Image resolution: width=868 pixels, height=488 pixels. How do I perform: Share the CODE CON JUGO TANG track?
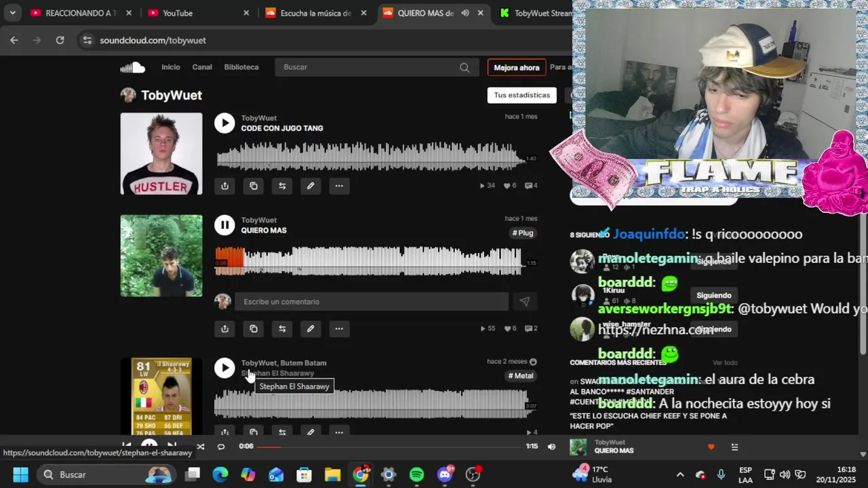coord(224,186)
